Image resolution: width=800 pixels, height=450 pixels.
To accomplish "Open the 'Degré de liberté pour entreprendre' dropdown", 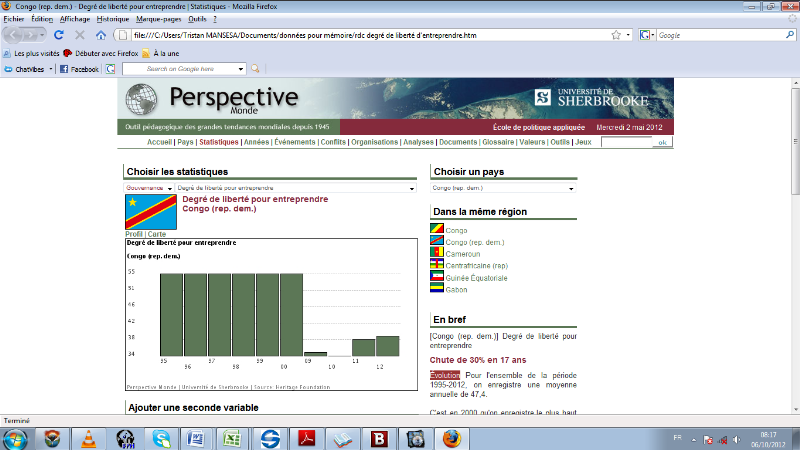I will pyautogui.click(x=297, y=187).
